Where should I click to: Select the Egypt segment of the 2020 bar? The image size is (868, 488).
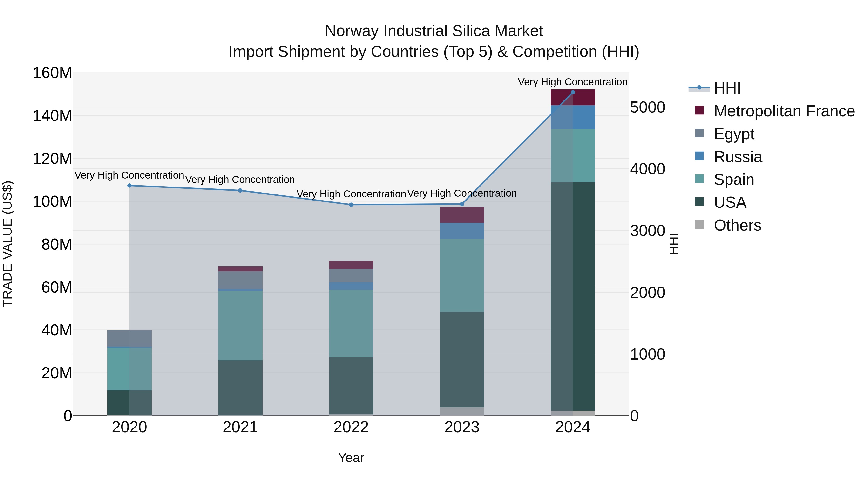coord(129,339)
